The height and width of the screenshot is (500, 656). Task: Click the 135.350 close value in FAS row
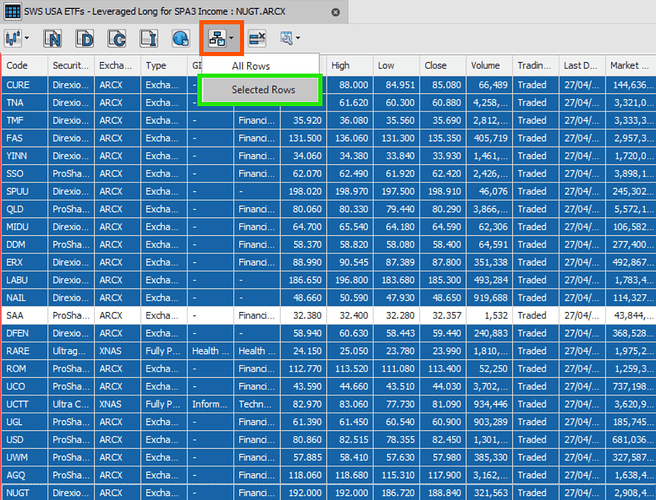pos(443,138)
